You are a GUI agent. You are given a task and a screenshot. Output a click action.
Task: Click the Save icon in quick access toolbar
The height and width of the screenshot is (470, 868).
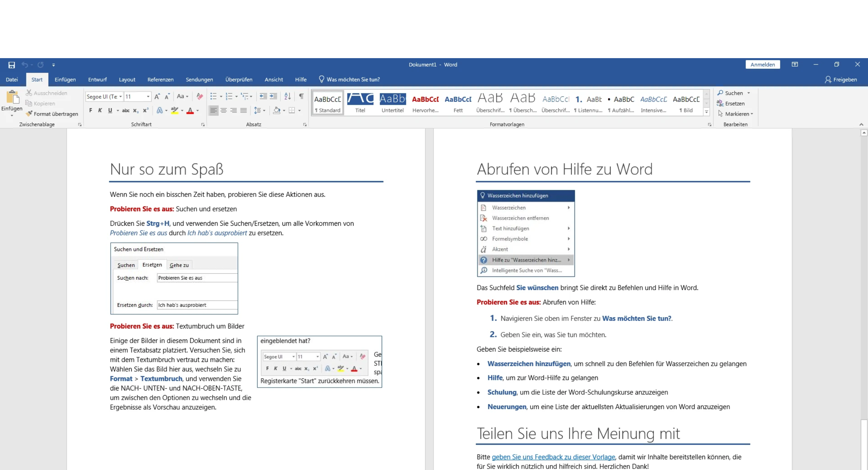coord(11,65)
